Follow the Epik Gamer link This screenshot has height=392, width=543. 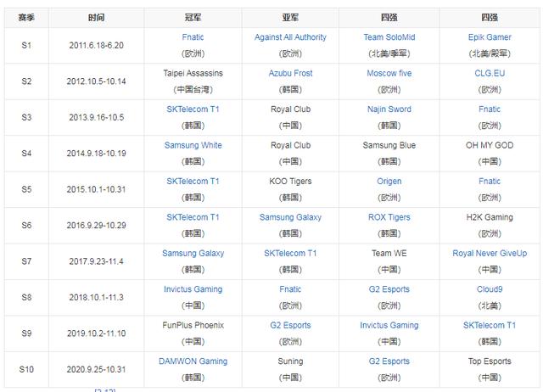pos(490,37)
